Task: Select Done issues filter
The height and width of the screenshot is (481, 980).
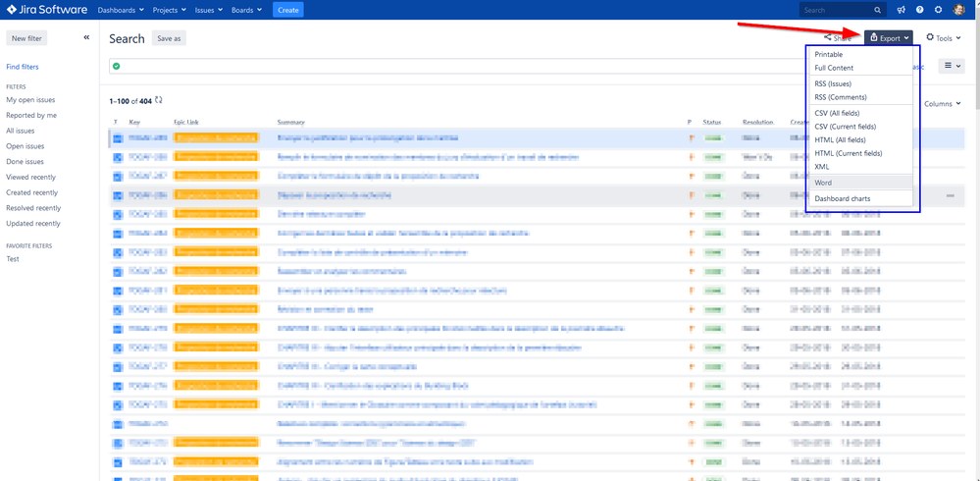Action: click(x=25, y=162)
